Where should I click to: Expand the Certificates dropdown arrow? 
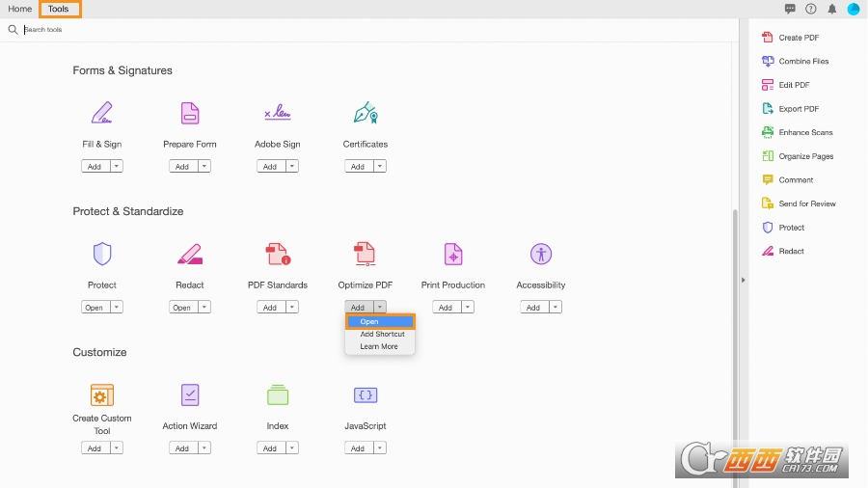pyautogui.click(x=380, y=166)
